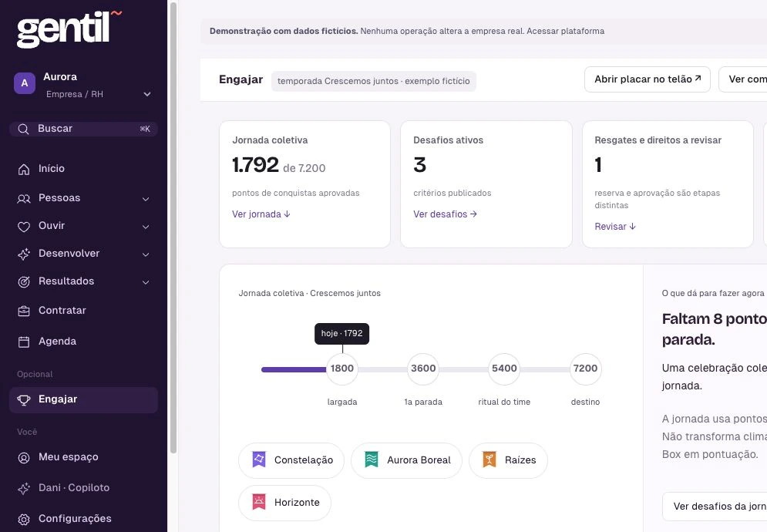Click the Configurações gear icon

click(23, 519)
